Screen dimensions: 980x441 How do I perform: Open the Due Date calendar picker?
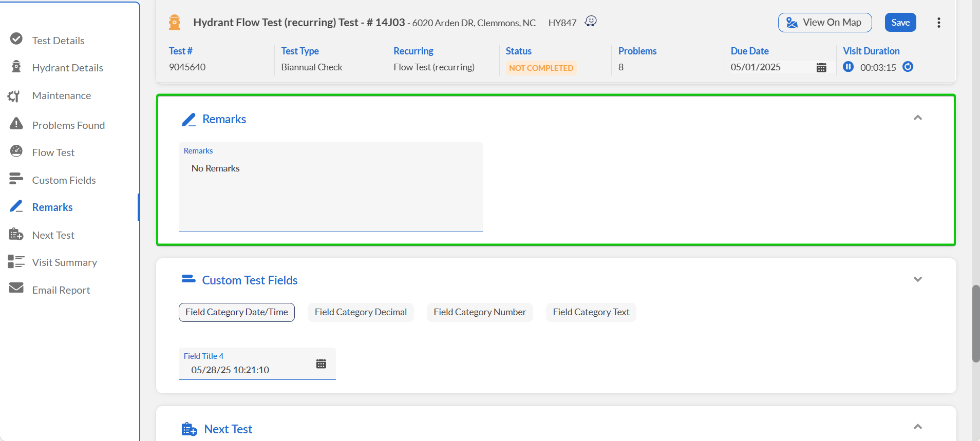pos(821,67)
